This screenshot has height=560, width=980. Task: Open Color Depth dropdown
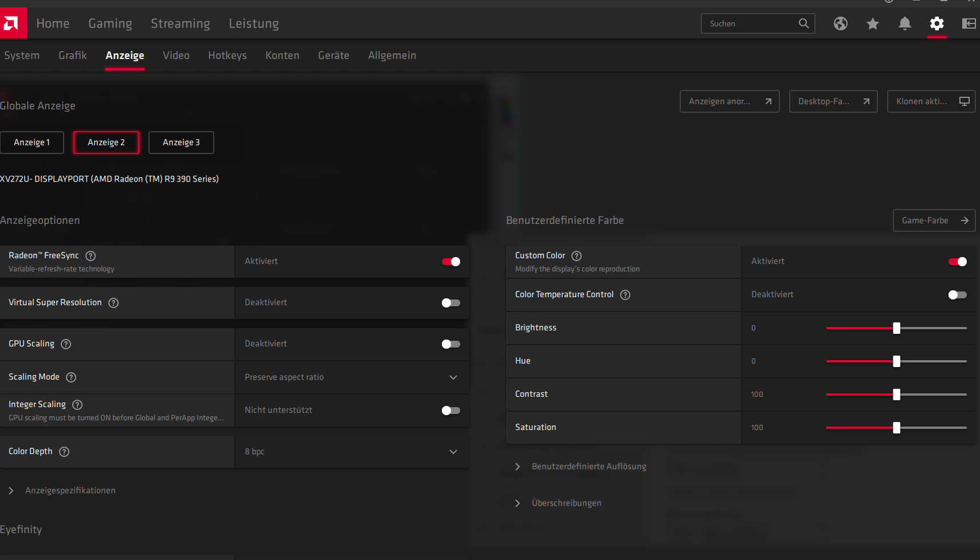click(352, 452)
